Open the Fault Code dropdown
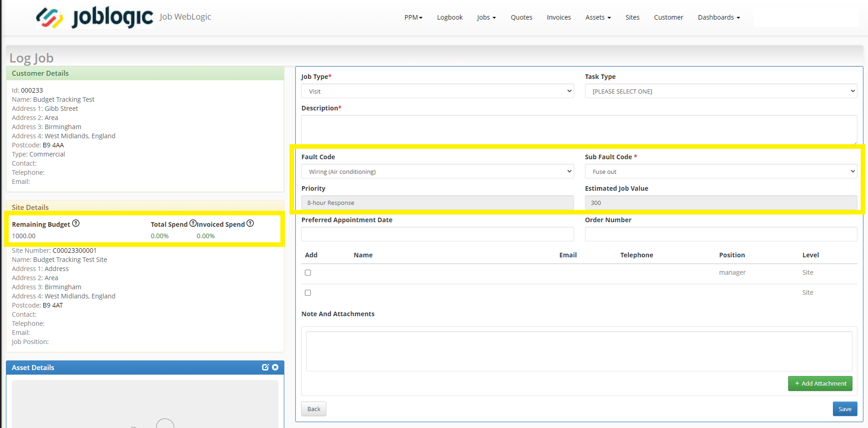 (x=437, y=172)
